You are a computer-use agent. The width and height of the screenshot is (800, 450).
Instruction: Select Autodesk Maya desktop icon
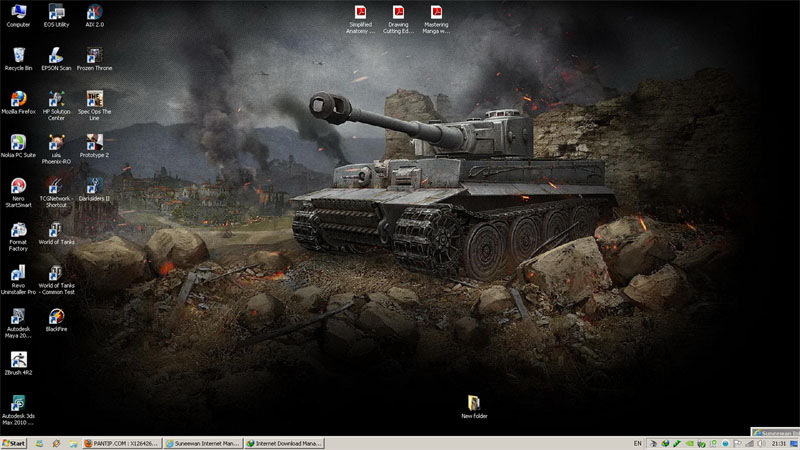[x=18, y=323]
